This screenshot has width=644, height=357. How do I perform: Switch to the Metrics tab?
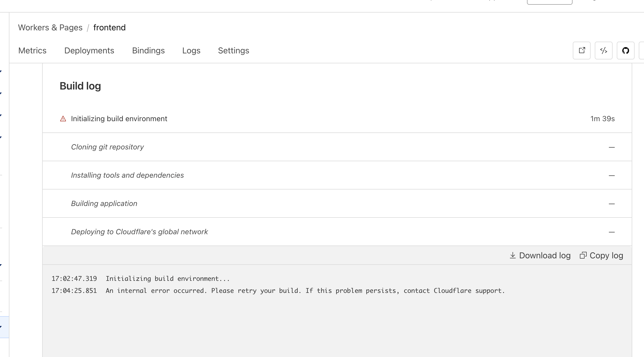point(32,51)
